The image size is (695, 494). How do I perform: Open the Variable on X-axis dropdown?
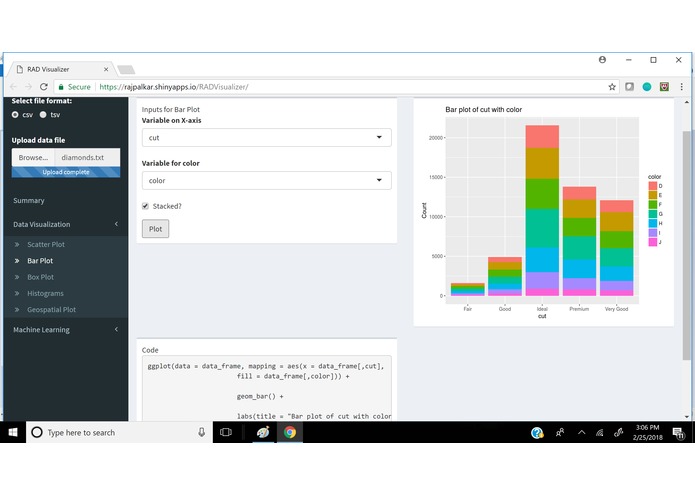[x=266, y=138]
